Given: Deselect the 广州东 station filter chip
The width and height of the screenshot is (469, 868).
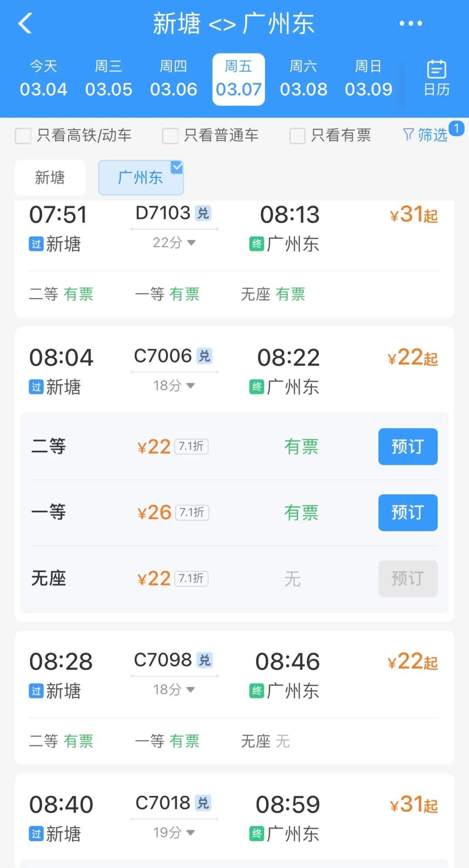Looking at the screenshot, I should 141,178.
